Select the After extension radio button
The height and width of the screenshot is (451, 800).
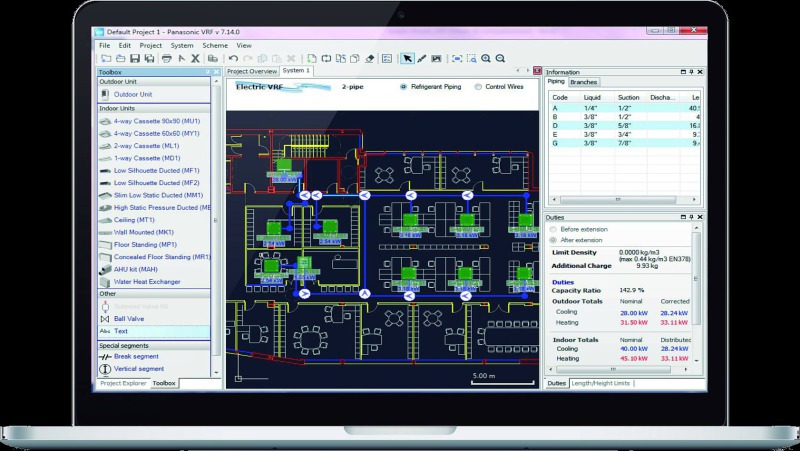click(553, 240)
